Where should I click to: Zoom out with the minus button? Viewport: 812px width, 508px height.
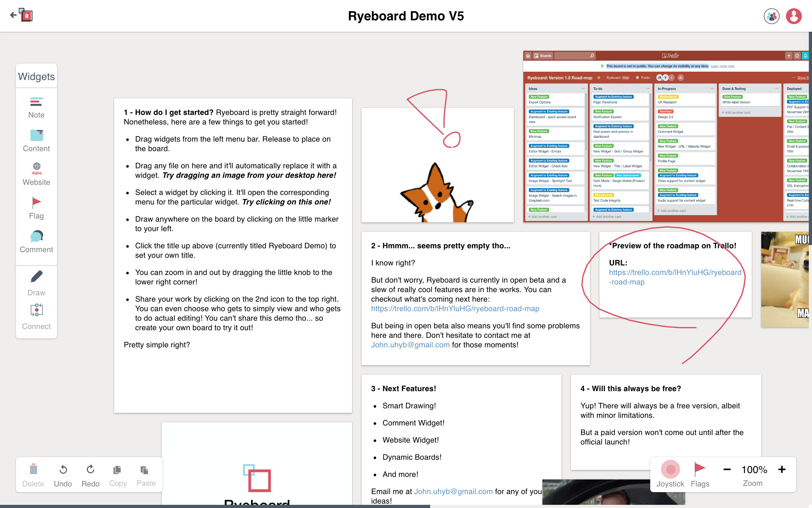727,469
